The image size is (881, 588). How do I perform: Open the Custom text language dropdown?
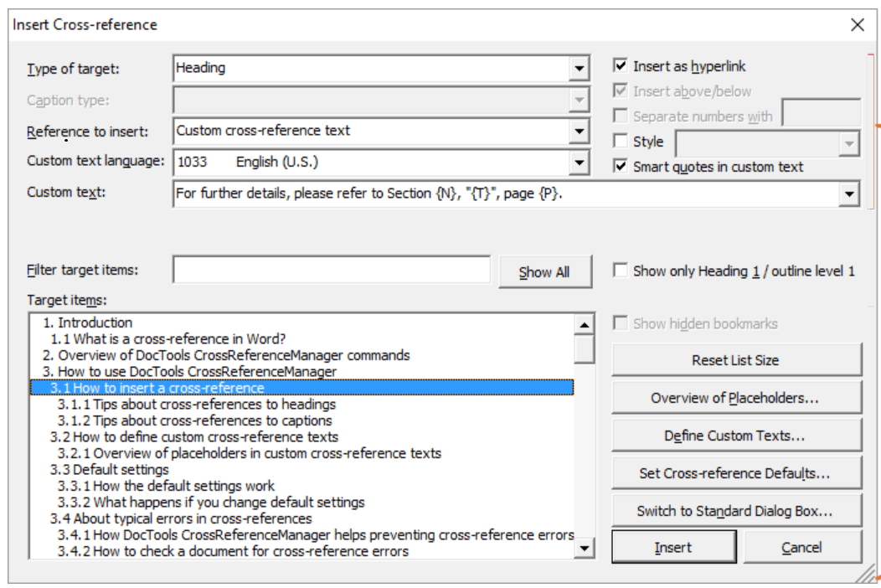(579, 163)
